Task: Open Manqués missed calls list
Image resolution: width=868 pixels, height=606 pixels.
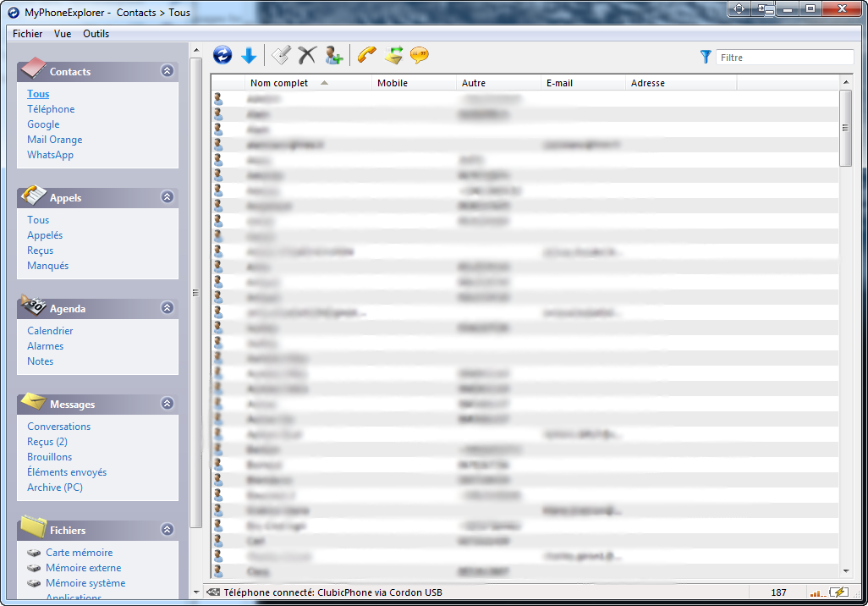Action: (x=47, y=266)
